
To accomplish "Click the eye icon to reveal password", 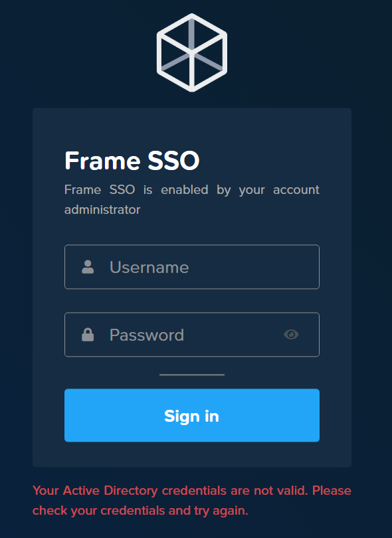I will tap(291, 334).
